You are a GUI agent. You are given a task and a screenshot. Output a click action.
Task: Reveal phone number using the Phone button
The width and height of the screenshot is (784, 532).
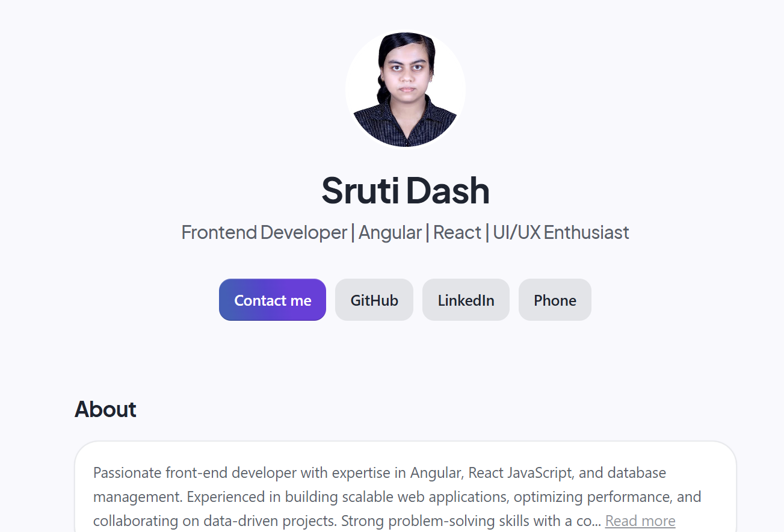(x=554, y=300)
